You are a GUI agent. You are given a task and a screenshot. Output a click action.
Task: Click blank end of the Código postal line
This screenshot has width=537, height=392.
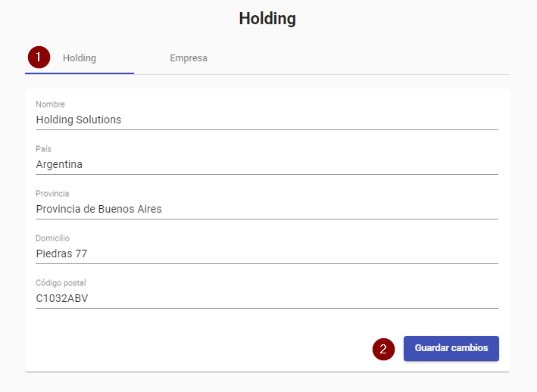click(379, 298)
